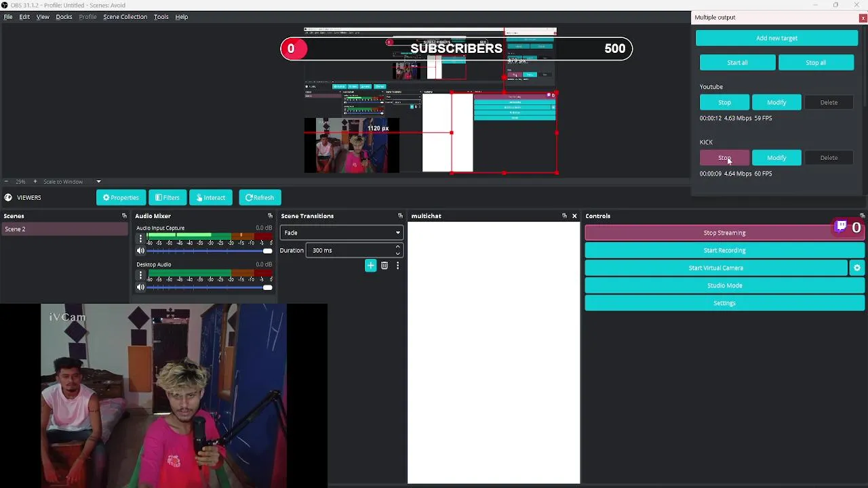Viewport: 868px width, 488px height.
Task: Select Scene 2 in Scenes list
Action: [64, 229]
